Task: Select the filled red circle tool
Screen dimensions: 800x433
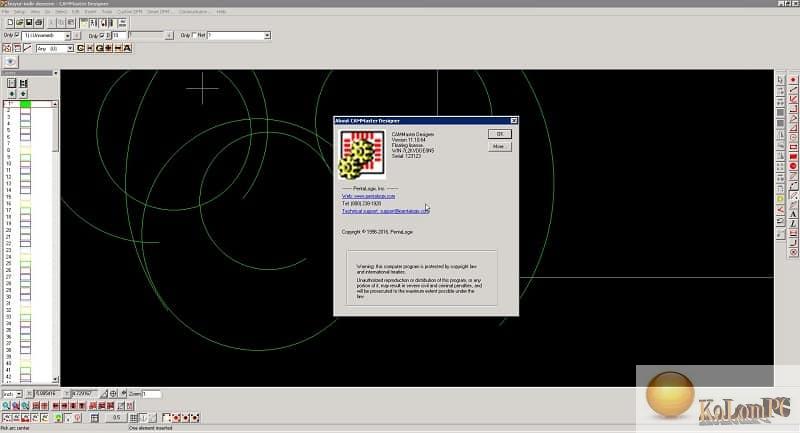Action: tap(793, 166)
